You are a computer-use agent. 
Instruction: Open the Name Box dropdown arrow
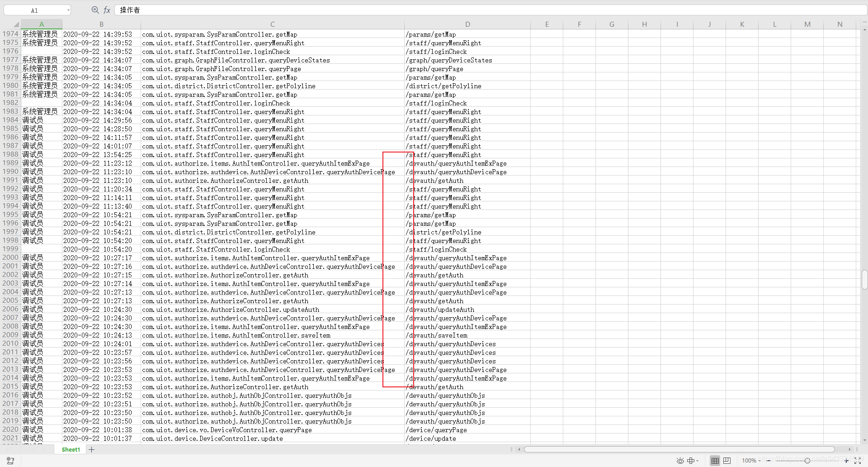[68, 10]
